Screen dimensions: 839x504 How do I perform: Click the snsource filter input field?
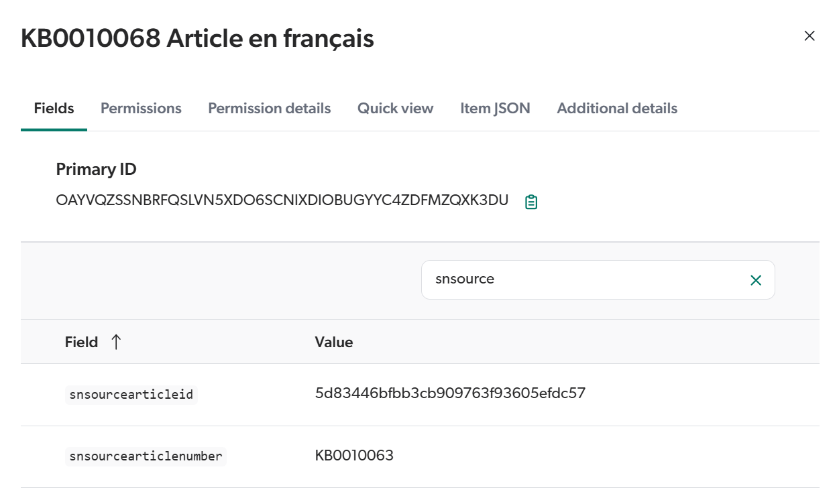(x=598, y=279)
